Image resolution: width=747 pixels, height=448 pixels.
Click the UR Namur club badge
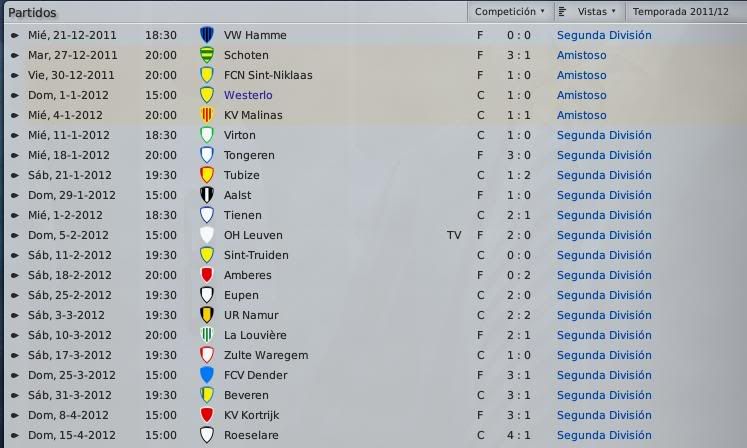tap(206, 315)
